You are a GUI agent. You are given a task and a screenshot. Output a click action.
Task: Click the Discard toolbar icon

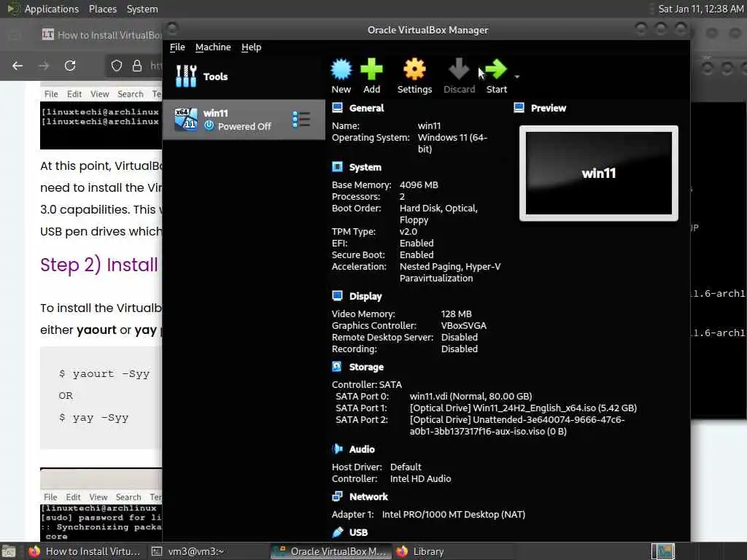coord(459,69)
